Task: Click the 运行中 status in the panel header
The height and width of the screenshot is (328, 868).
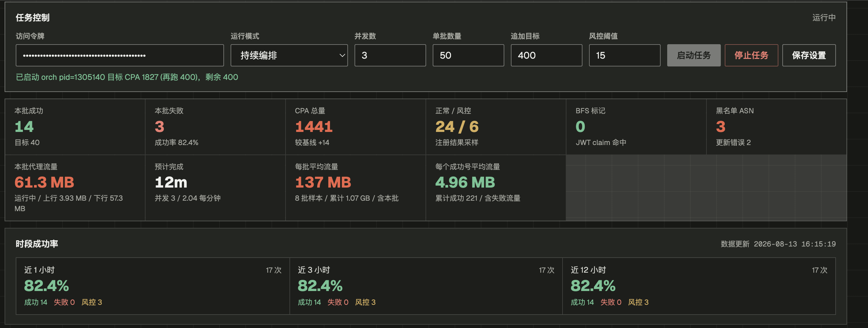Action: pyautogui.click(x=824, y=18)
